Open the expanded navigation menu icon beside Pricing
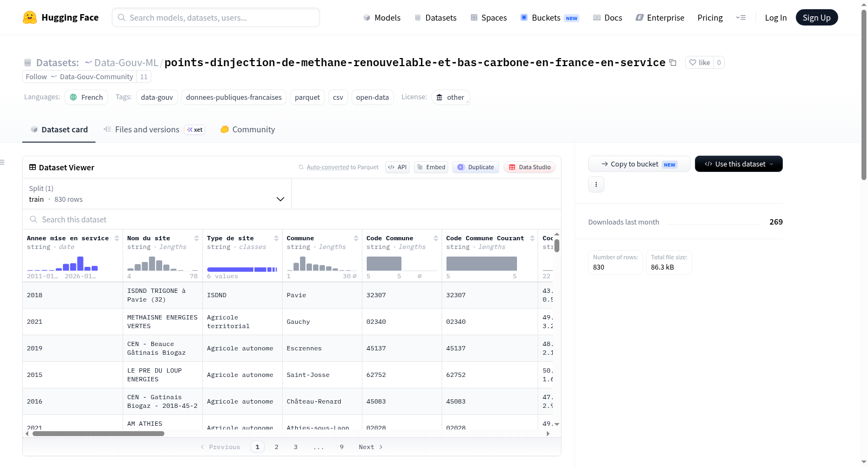Screen dimensions: 868x467 (741, 17)
